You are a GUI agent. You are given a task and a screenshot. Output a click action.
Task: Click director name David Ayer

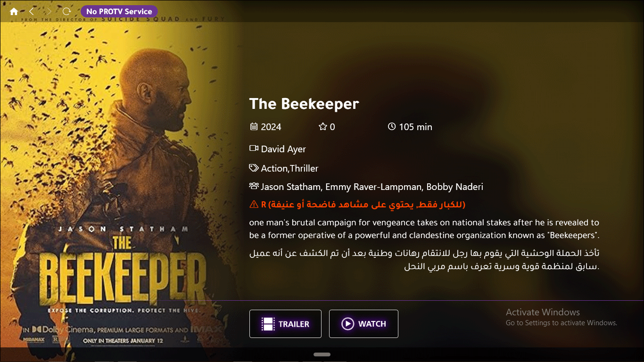[x=283, y=149]
